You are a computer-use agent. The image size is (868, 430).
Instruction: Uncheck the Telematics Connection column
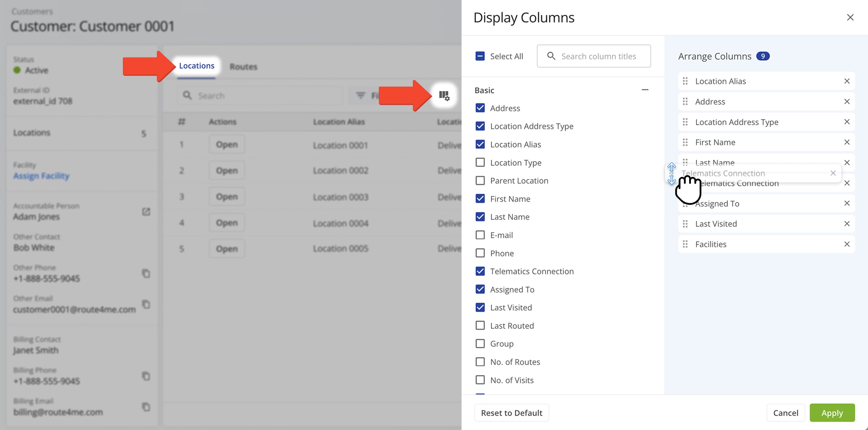[480, 271]
